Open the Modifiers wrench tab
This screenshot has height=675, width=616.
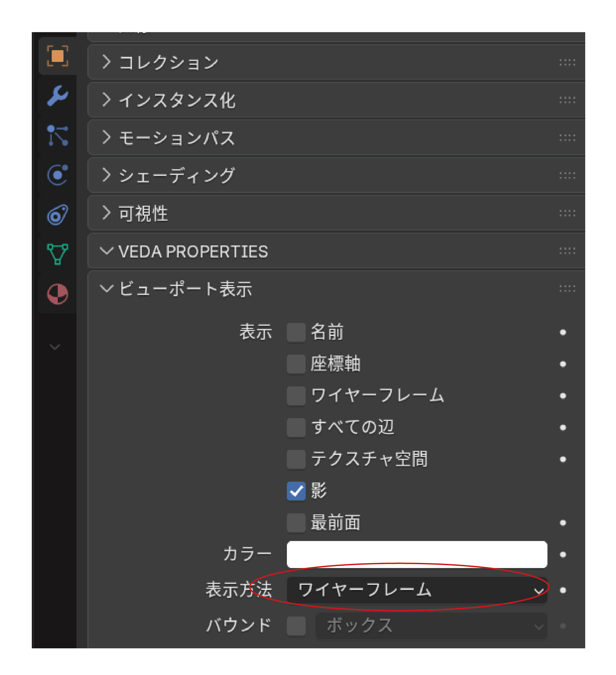click(57, 96)
